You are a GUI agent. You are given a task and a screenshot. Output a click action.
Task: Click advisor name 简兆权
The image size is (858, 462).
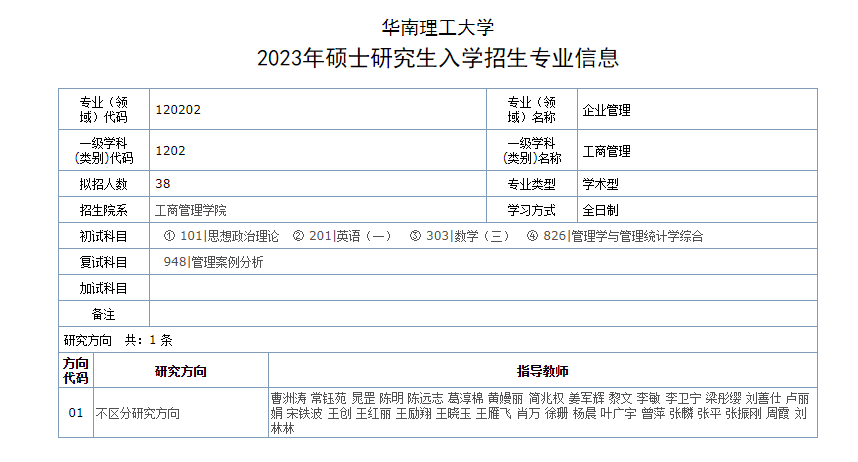pyautogui.click(x=546, y=398)
